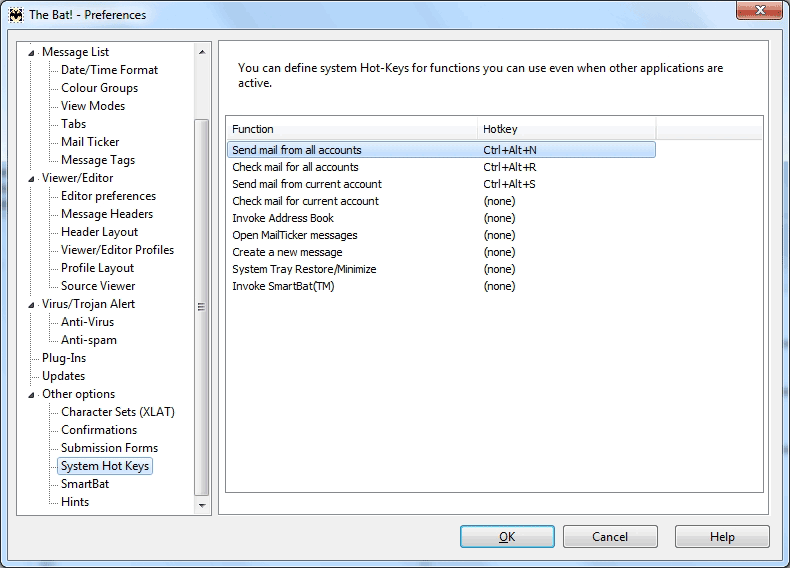Select SmartBat in the preferences tree
The height and width of the screenshot is (568, 790).
pyautogui.click(x=85, y=484)
